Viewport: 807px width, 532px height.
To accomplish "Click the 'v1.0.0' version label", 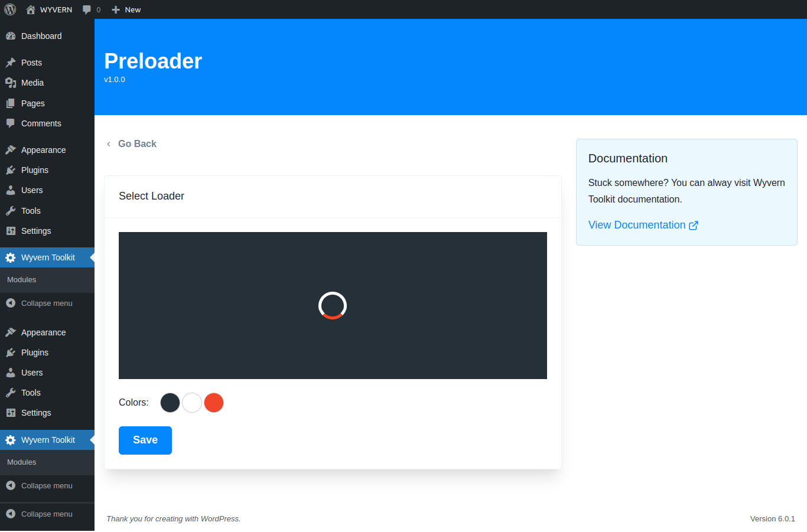I will pos(115,80).
